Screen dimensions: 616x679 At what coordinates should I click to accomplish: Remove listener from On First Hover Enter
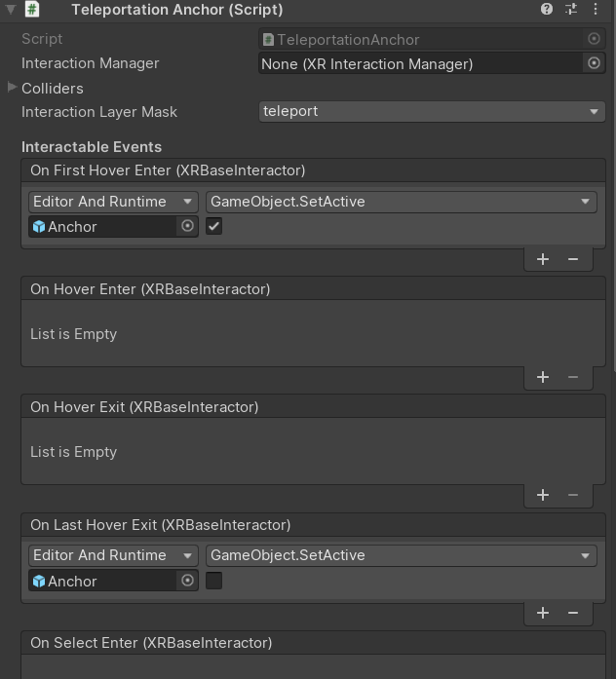click(x=573, y=259)
